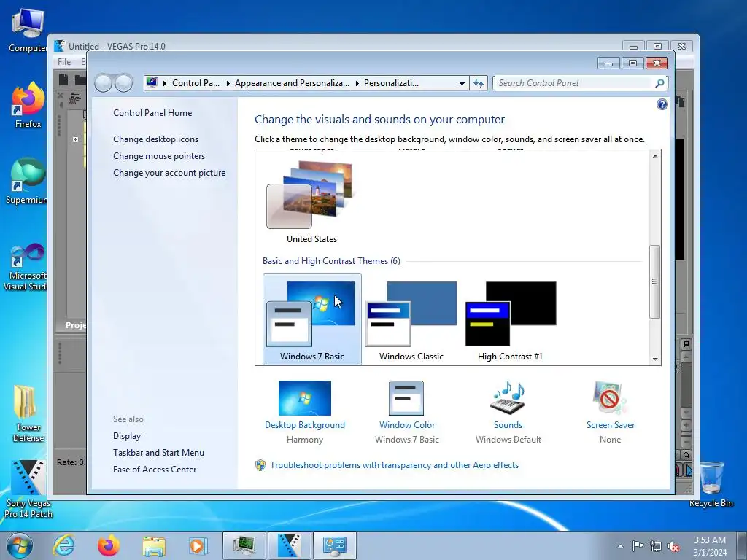747x560 pixels.
Task: Close the Personalization window
Action: click(x=657, y=63)
